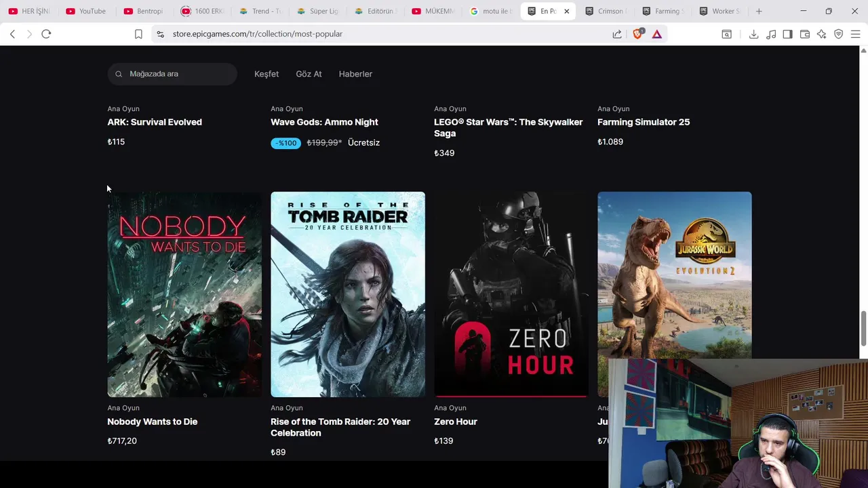Click the Nobody Wants to Die cover art
Viewport: 868px width, 488px height.
pyautogui.click(x=184, y=294)
